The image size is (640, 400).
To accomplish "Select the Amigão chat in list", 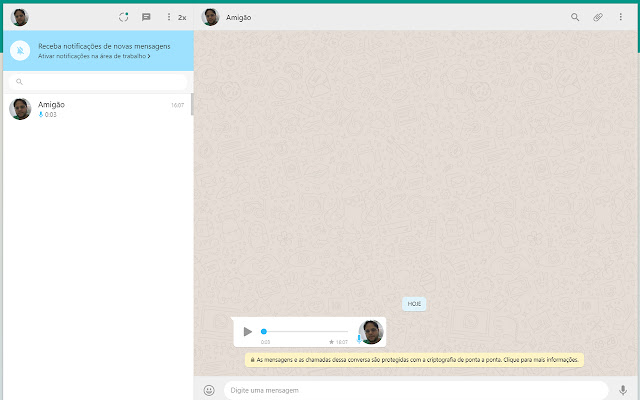I will point(97,109).
